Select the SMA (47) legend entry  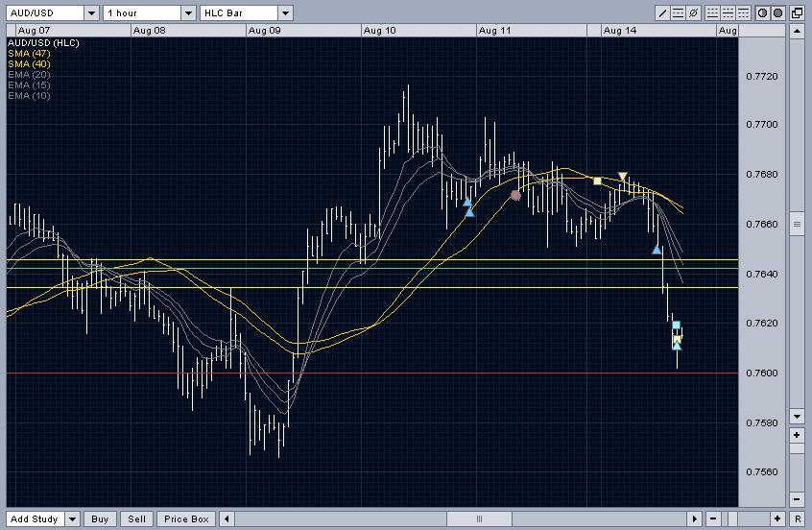pos(29,54)
